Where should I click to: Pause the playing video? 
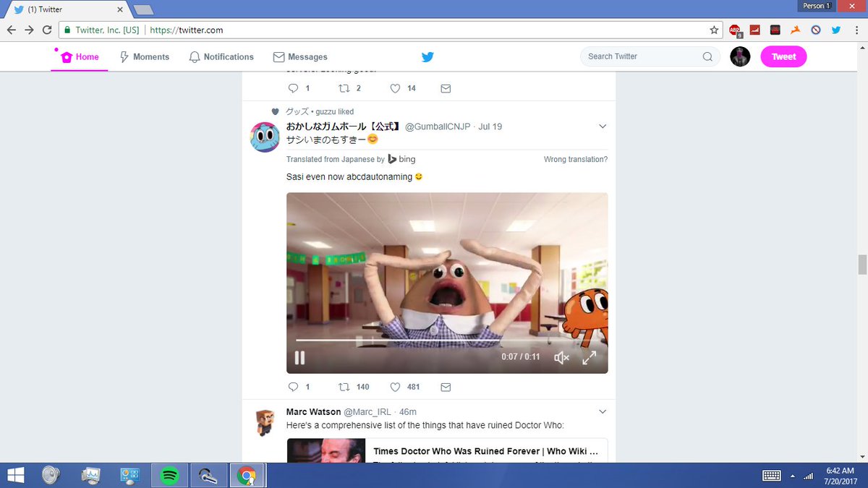click(x=299, y=357)
